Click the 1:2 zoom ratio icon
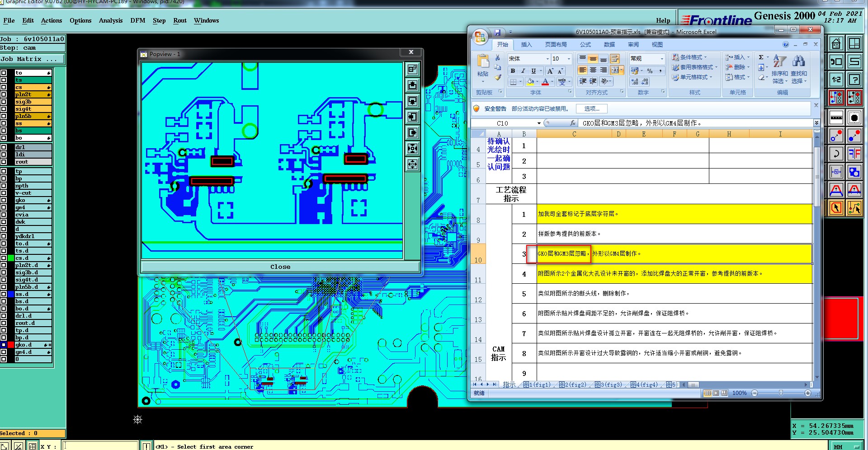The image size is (868, 450). tap(836, 80)
